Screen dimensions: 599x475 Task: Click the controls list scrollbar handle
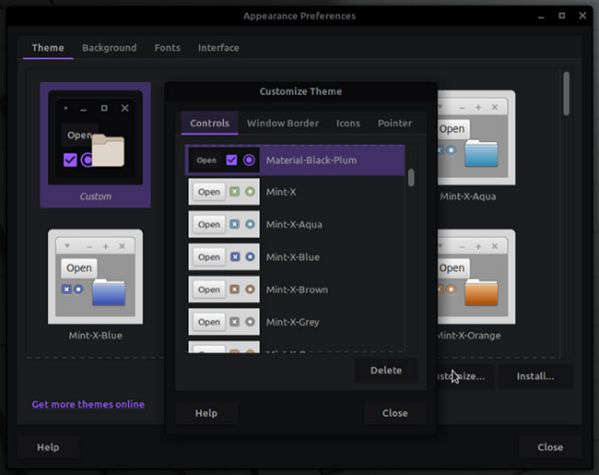(x=411, y=178)
